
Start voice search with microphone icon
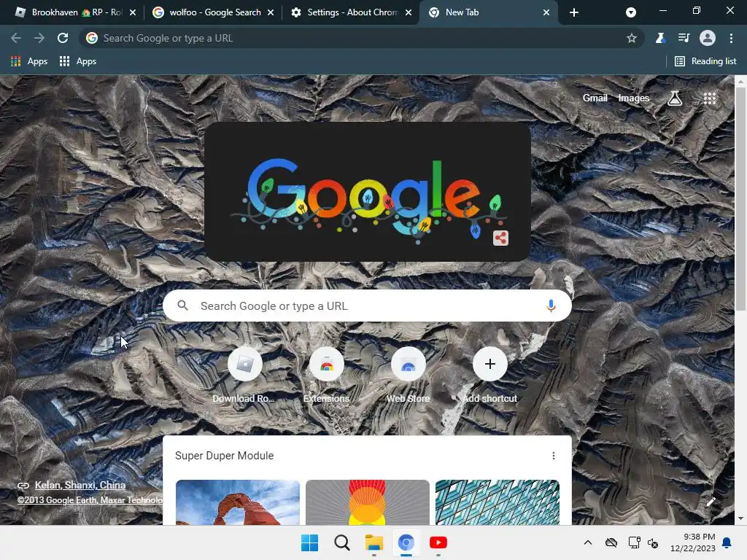coord(551,306)
